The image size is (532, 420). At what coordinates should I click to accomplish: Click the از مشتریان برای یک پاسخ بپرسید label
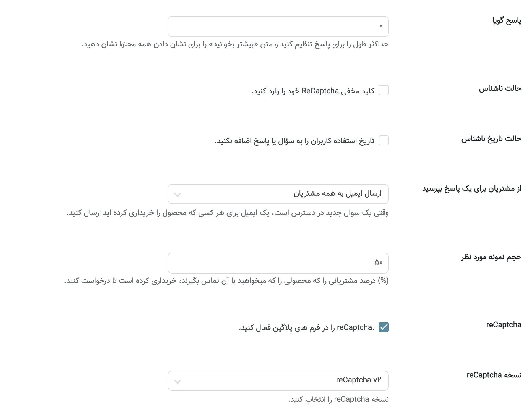pos(471,189)
